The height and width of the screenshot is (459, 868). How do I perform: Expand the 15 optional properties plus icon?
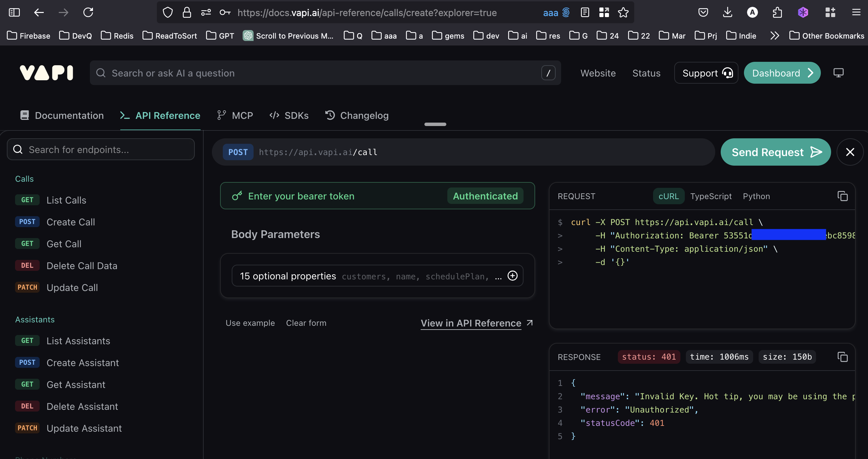pos(512,276)
